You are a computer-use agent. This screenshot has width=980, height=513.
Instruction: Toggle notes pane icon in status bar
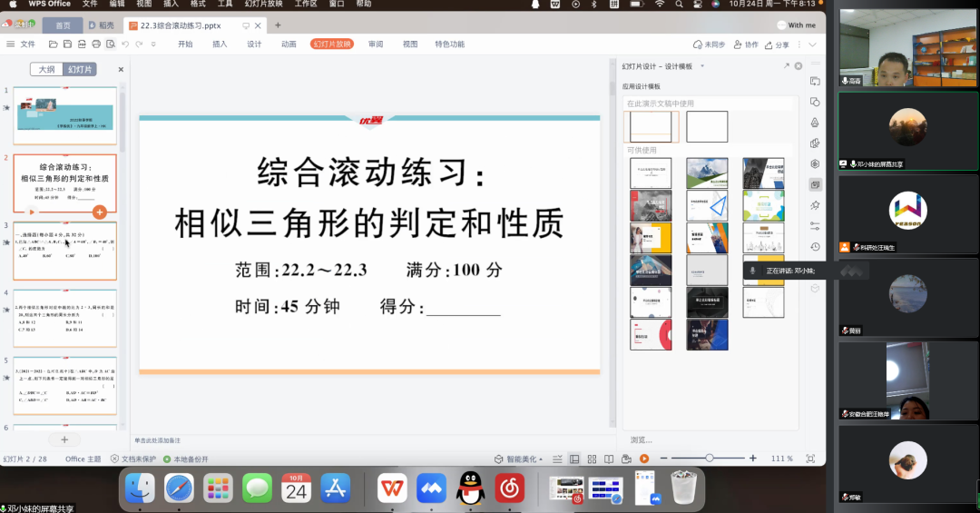[x=557, y=459]
